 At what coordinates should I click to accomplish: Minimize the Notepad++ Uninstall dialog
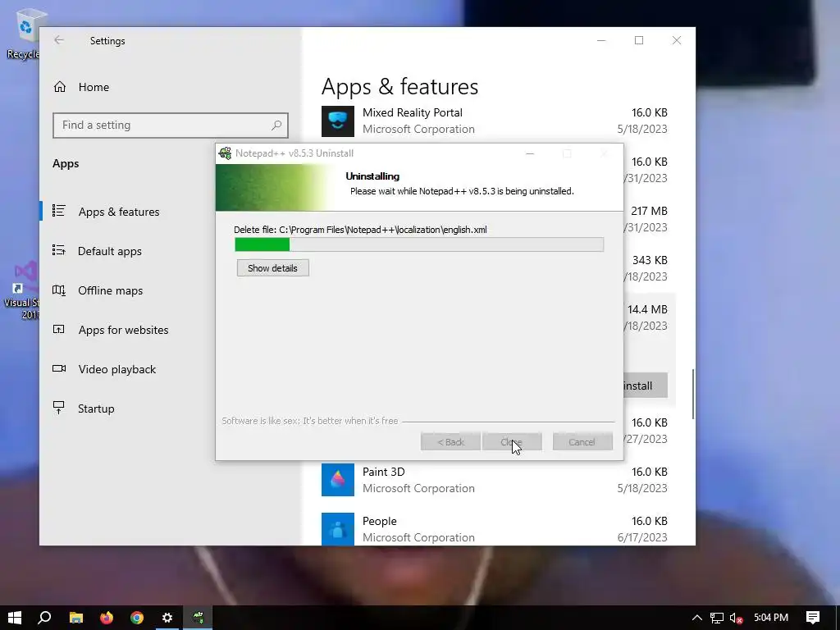pyautogui.click(x=530, y=153)
